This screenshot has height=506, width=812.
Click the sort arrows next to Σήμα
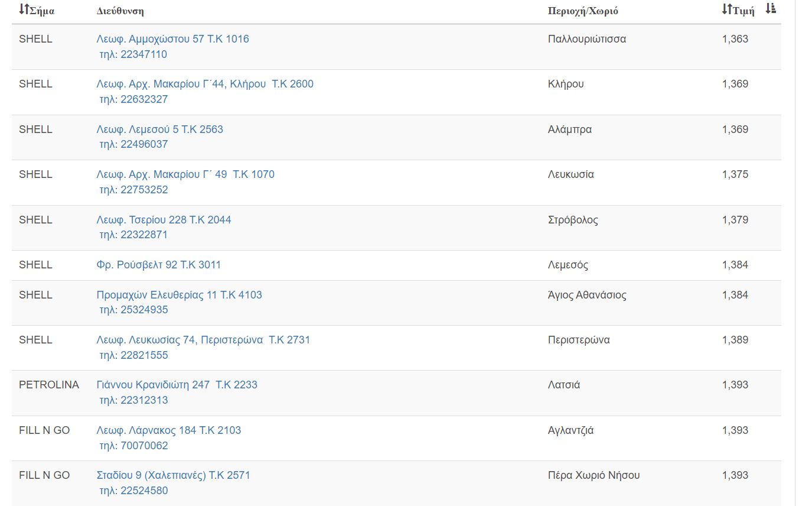pyautogui.click(x=24, y=9)
